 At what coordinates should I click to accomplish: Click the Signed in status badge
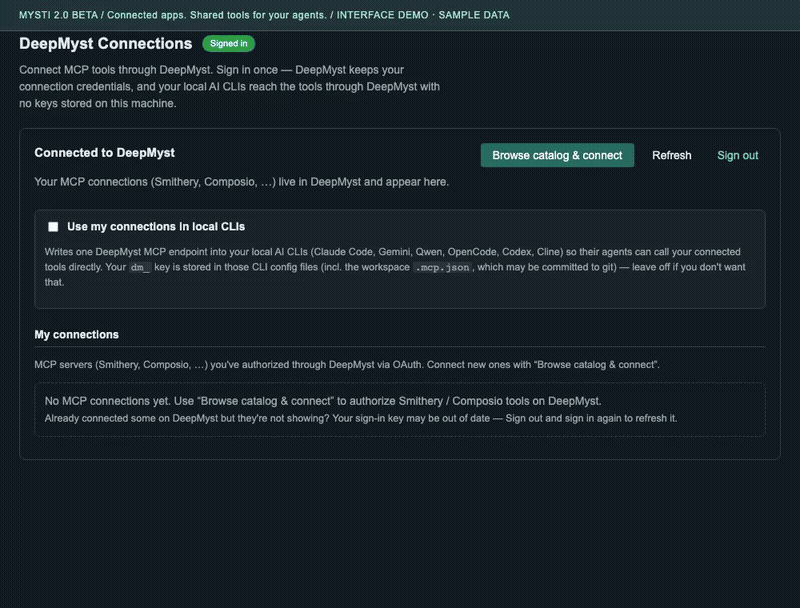point(229,43)
